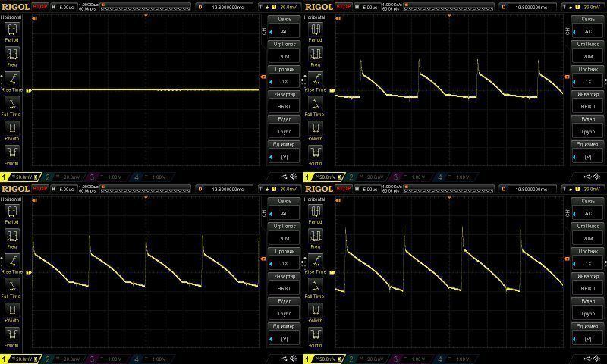Toggle Инвертир ВЫКЛ in top-right scope
The height and width of the screenshot is (364, 607).
[588, 102]
